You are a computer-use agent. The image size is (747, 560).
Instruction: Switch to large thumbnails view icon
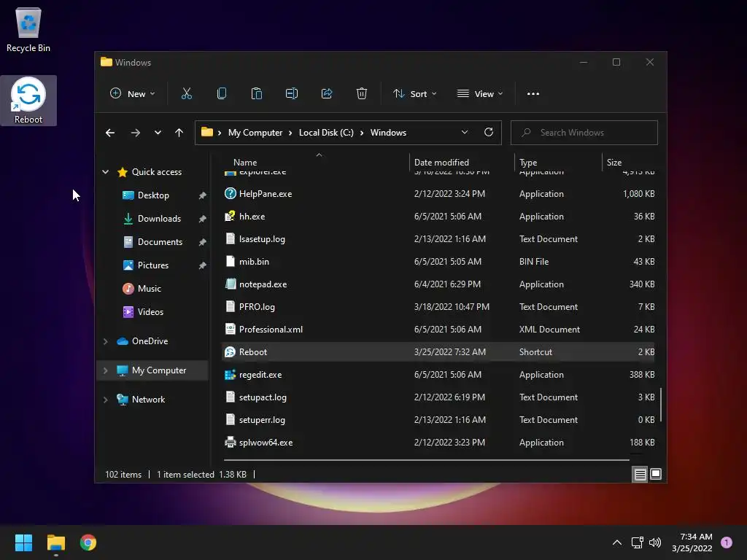click(x=656, y=474)
